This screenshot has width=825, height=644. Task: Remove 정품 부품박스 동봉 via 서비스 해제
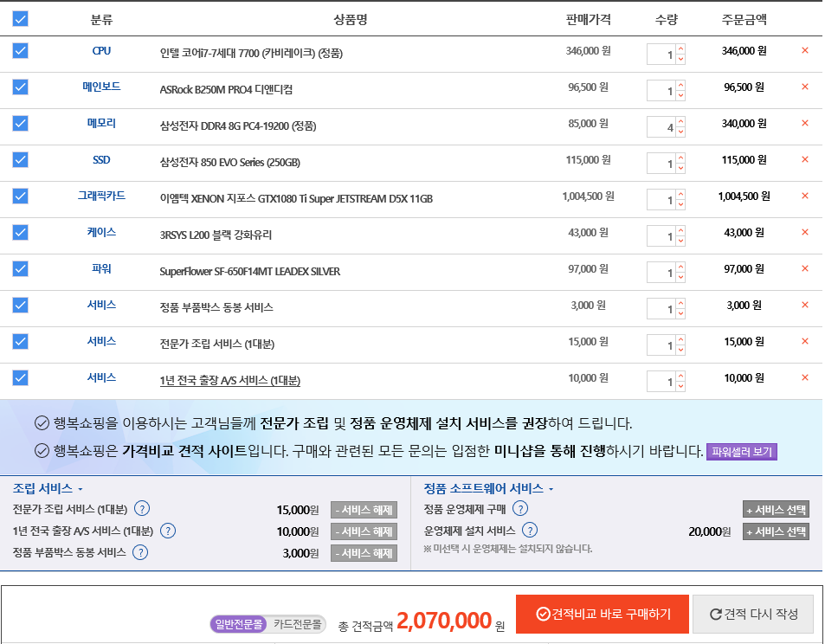tap(364, 553)
